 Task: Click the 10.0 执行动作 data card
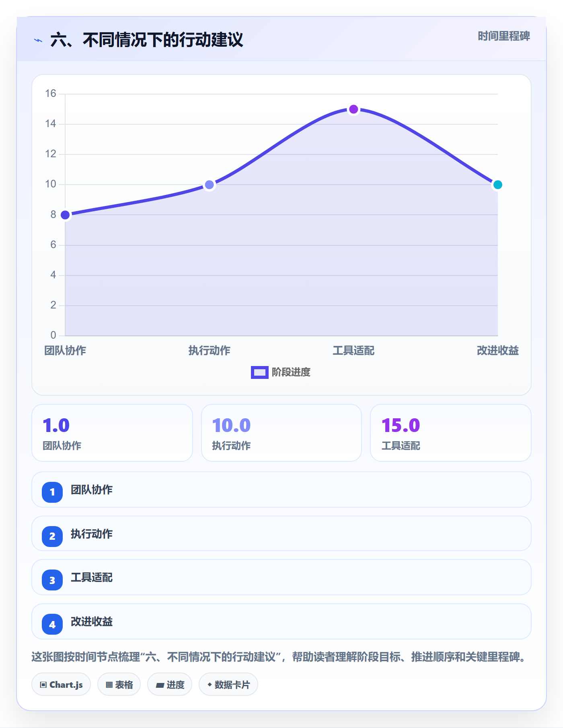click(x=281, y=433)
